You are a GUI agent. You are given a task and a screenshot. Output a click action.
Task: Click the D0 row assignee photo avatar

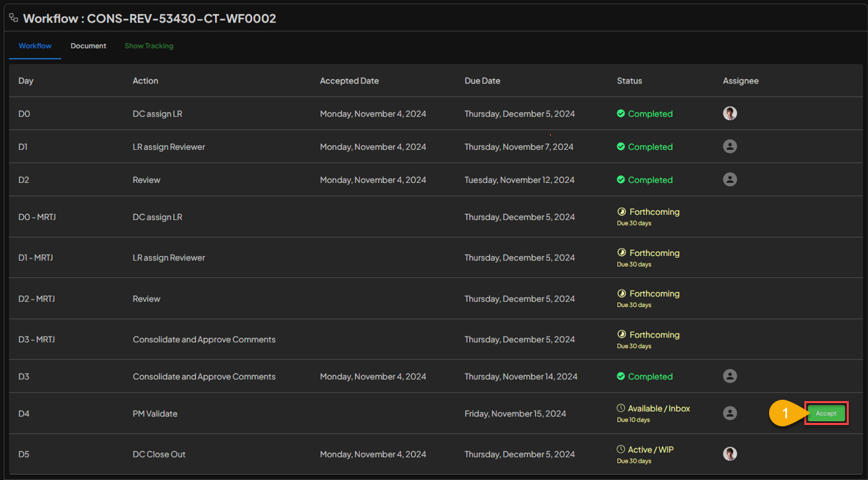[x=730, y=113]
